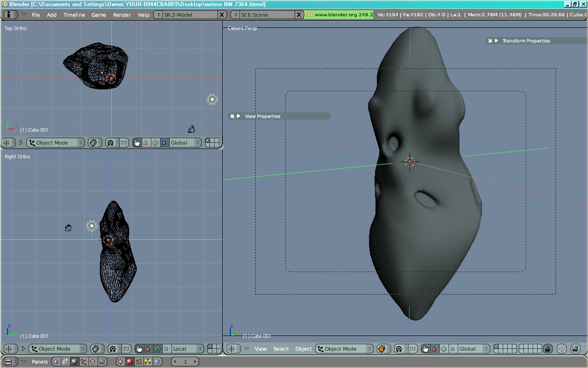588x368 pixels.
Task: Open the Add menu
Action: 52,15
